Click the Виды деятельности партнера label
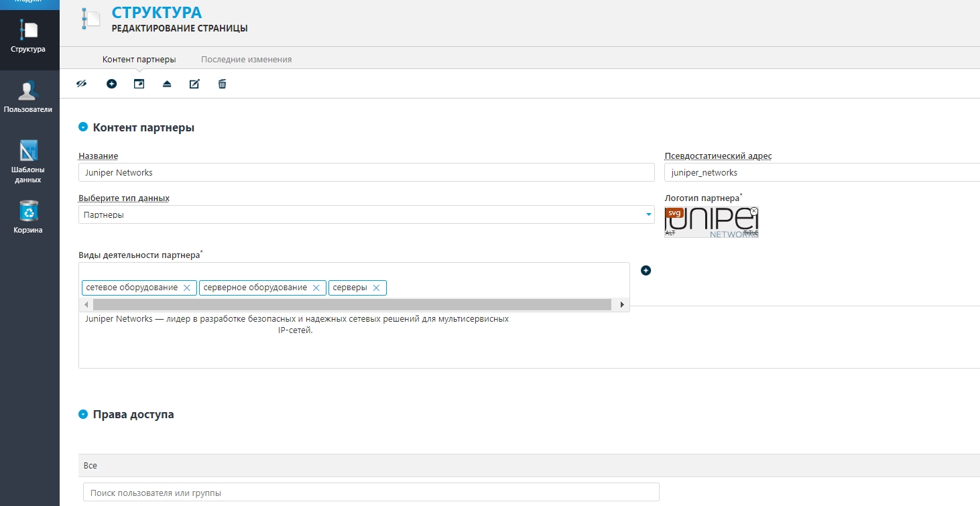The height and width of the screenshot is (506, 980). tap(139, 255)
